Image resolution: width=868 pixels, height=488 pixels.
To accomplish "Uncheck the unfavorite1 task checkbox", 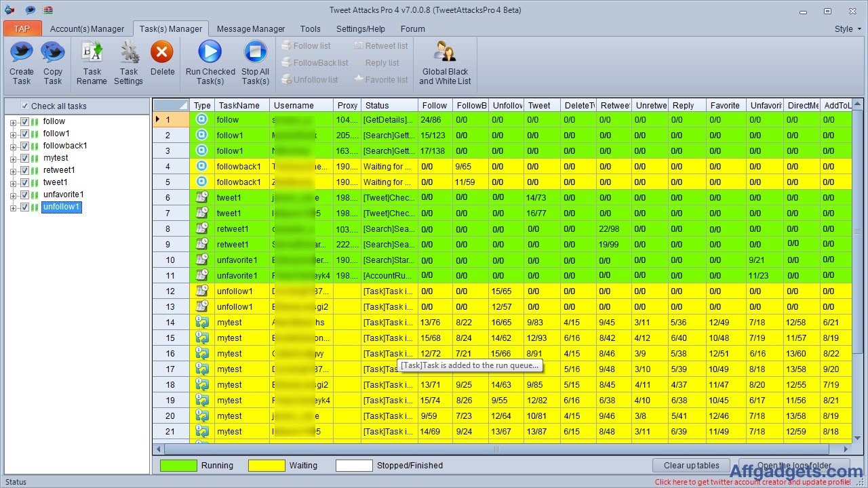I will [x=24, y=195].
